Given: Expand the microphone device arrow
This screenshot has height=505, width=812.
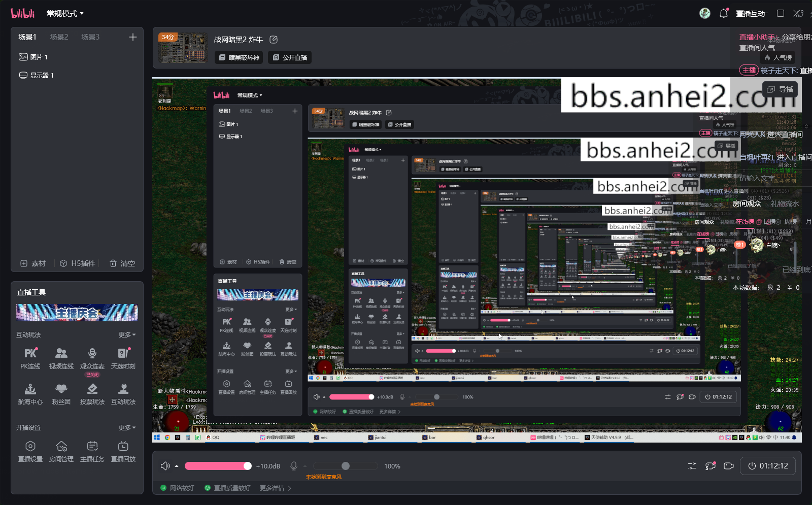Looking at the screenshot, I should tap(305, 466).
